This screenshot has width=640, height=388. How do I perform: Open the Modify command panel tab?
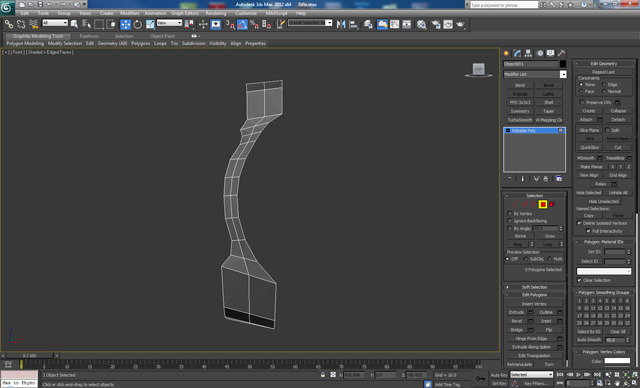tap(518, 53)
